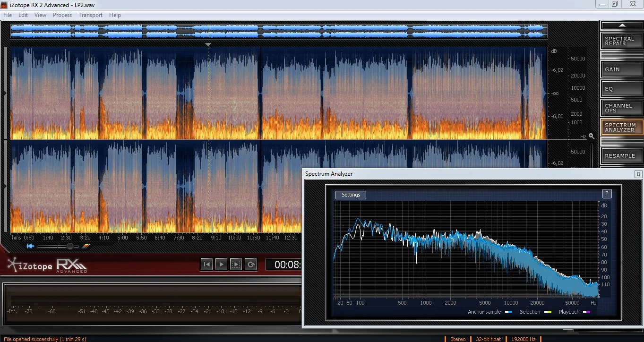Click the waveform icon left of the blend slider
This screenshot has height=342, width=644.
(x=30, y=246)
